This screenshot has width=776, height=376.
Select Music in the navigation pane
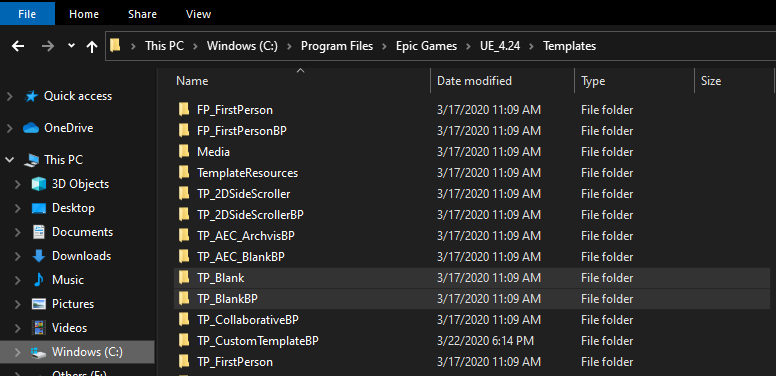tap(68, 280)
